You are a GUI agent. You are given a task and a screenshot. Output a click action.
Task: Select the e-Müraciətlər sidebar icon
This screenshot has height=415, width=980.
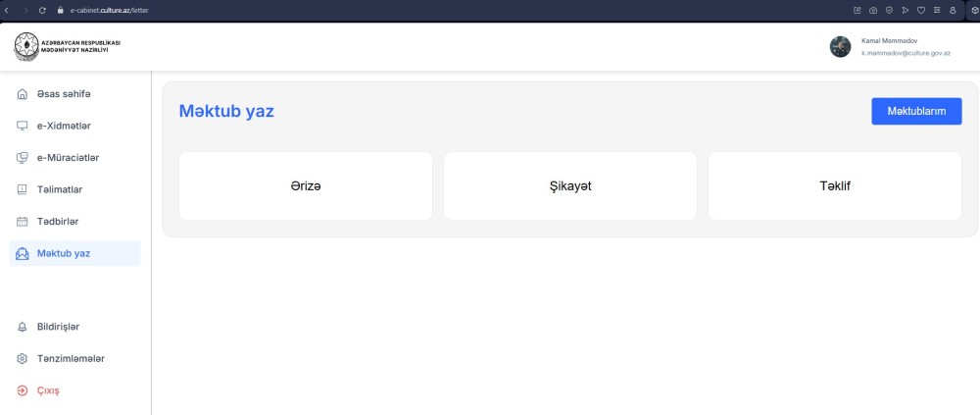(x=22, y=158)
